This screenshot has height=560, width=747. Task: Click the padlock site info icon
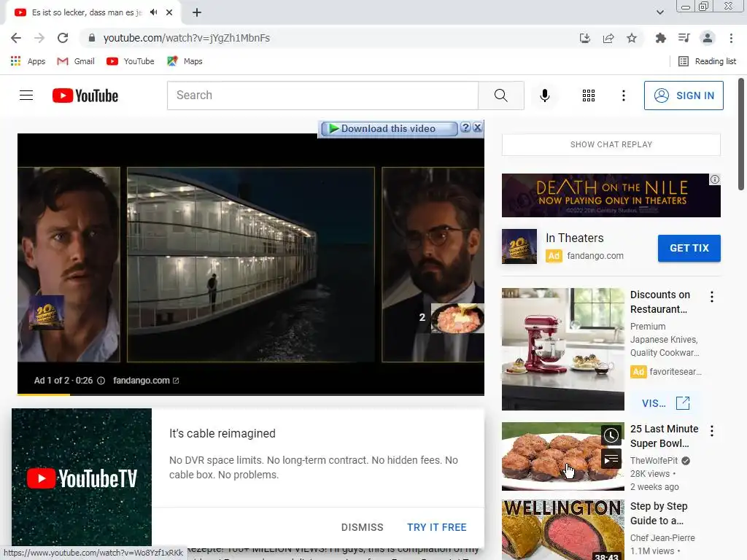click(x=92, y=38)
